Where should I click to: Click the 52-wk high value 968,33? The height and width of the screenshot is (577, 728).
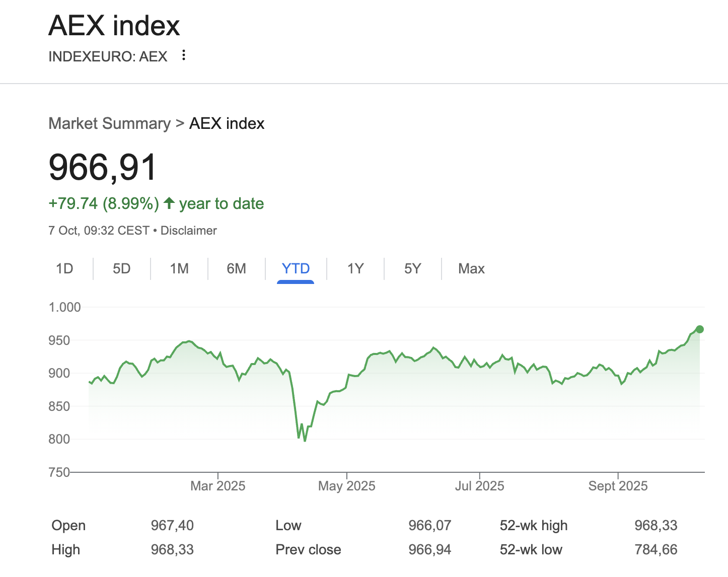point(656,525)
